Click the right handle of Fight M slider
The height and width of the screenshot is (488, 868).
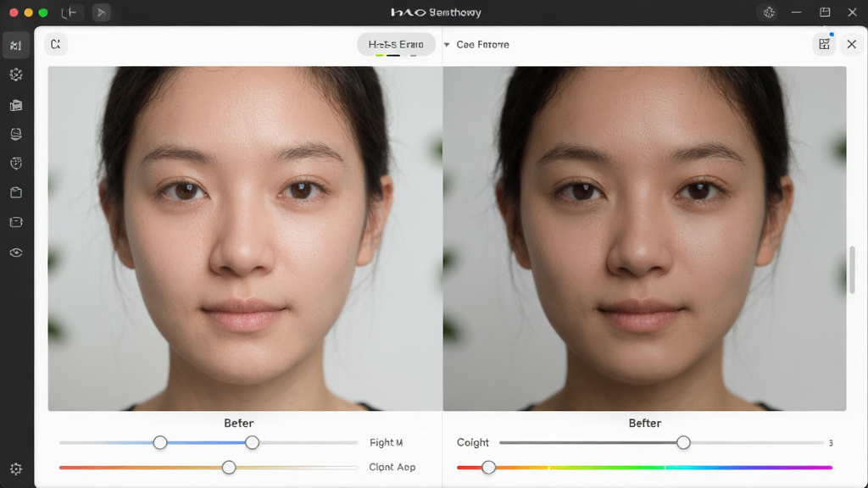tap(252, 442)
